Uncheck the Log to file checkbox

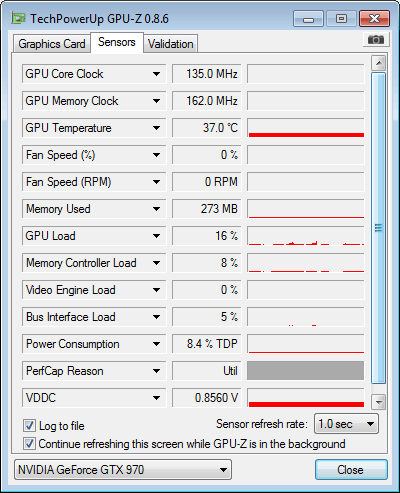tap(29, 426)
